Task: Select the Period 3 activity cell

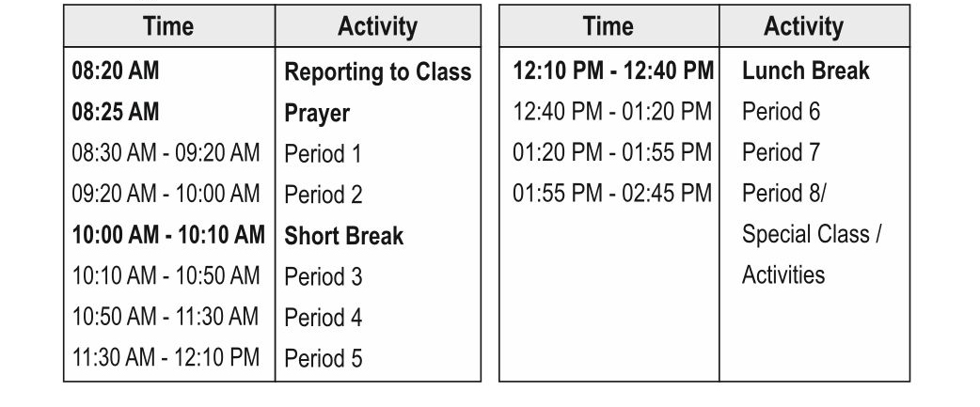Action: 323,277
